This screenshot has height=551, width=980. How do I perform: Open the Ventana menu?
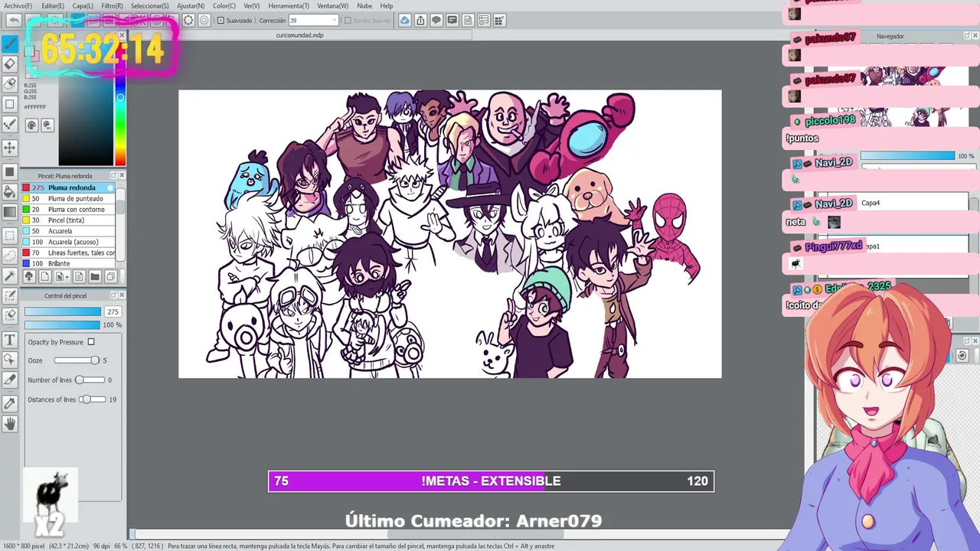332,5
